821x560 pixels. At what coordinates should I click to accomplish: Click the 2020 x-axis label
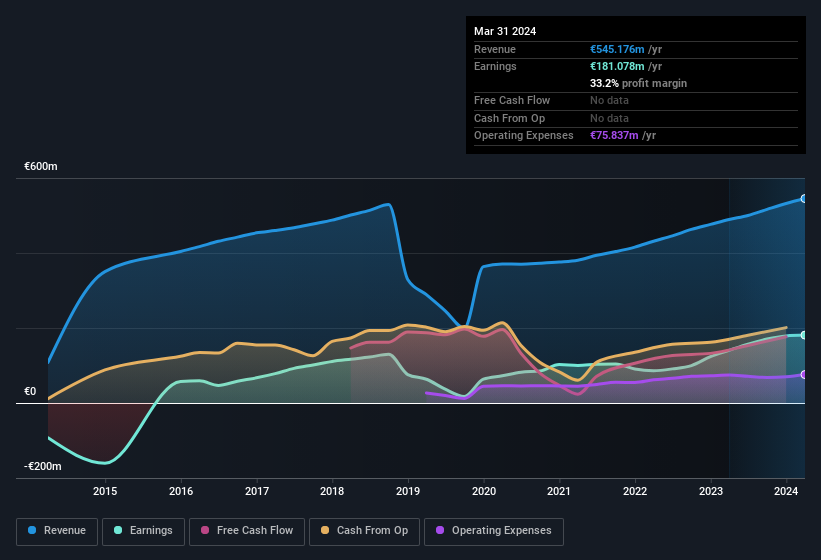point(484,491)
